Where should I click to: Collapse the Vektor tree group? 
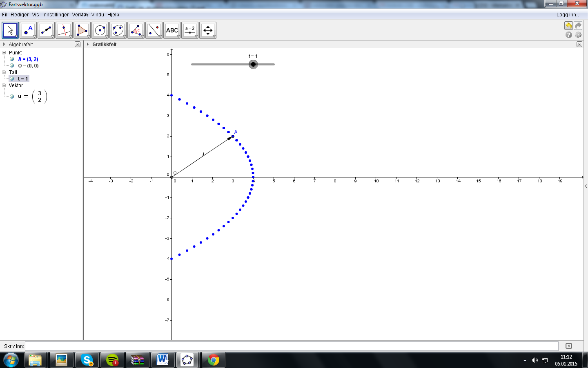click(x=4, y=85)
